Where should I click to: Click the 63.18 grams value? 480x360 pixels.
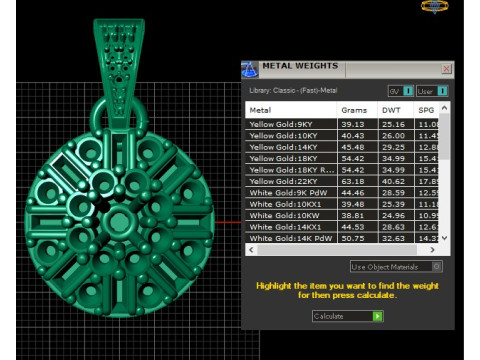tap(353, 181)
